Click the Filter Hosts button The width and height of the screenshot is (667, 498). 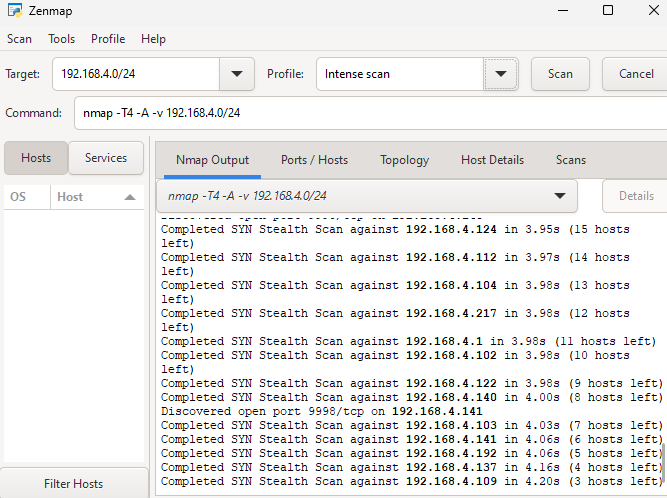(x=74, y=484)
